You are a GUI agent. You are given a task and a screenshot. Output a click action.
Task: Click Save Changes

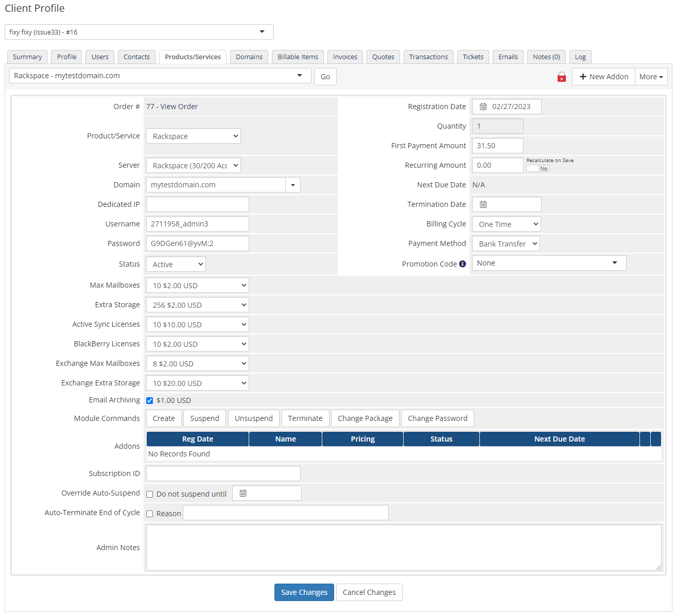point(304,592)
